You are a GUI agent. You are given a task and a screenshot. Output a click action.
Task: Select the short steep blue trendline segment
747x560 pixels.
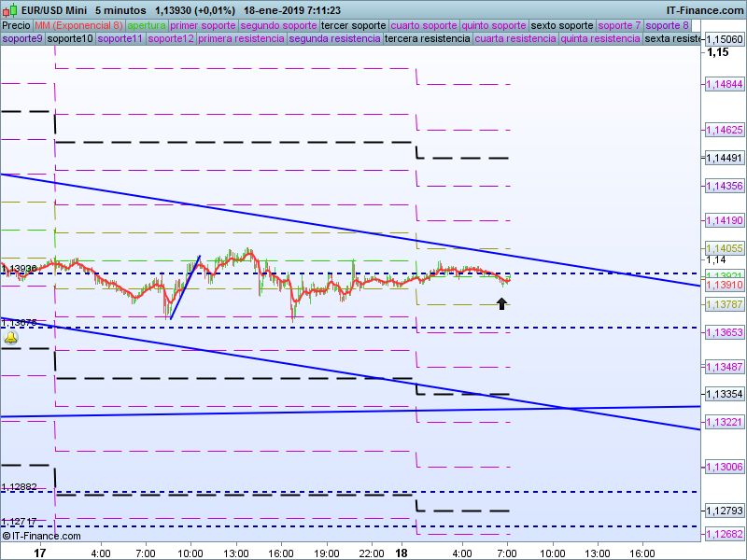pyautogui.click(x=185, y=287)
